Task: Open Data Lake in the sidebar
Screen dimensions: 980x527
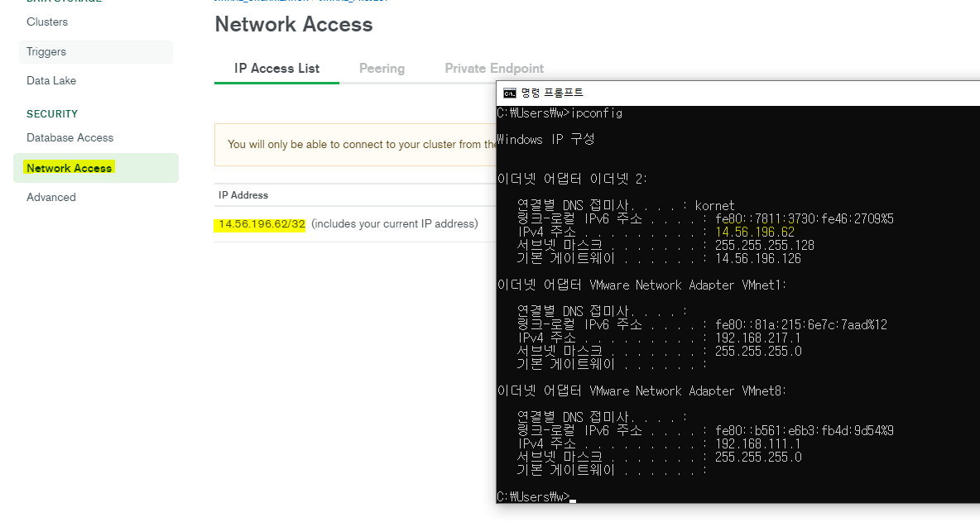Action: click(x=51, y=80)
